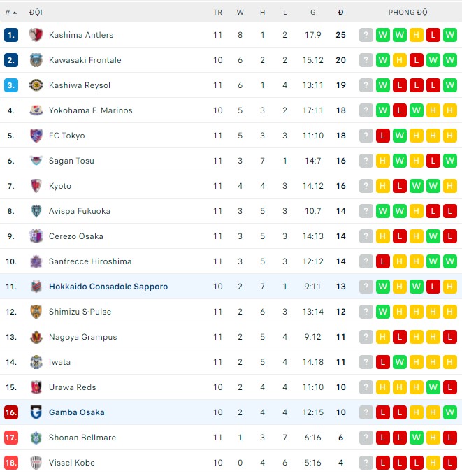Click the Urawa Reds crest icon
This screenshot has height=476, width=462.
click(36, 387)
